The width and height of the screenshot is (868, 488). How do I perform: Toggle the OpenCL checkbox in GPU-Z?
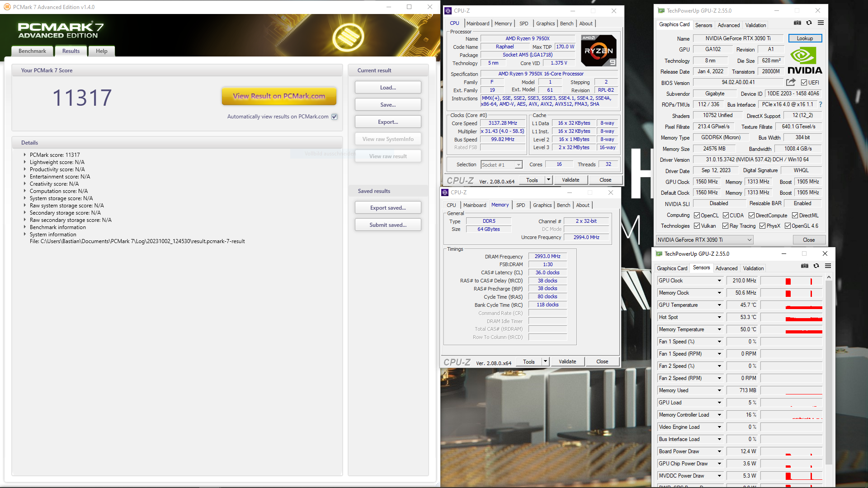pyautogui.click(x=697, y=216)
